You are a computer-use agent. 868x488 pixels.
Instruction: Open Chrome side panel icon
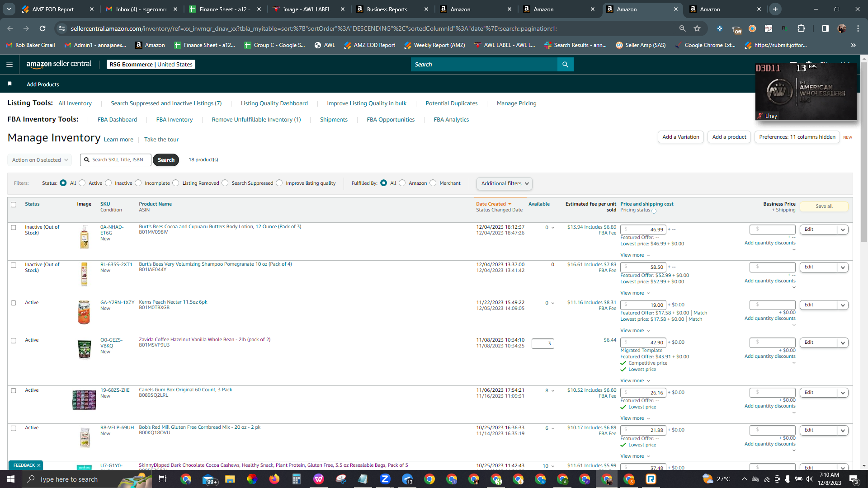coord(826,28)
